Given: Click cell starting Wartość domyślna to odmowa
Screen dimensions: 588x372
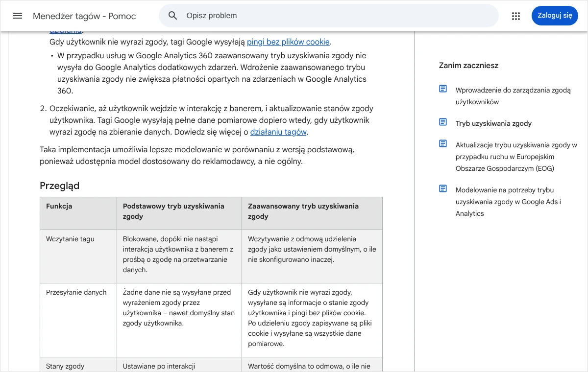Looking at the screenshot, I should coord(312,365).
